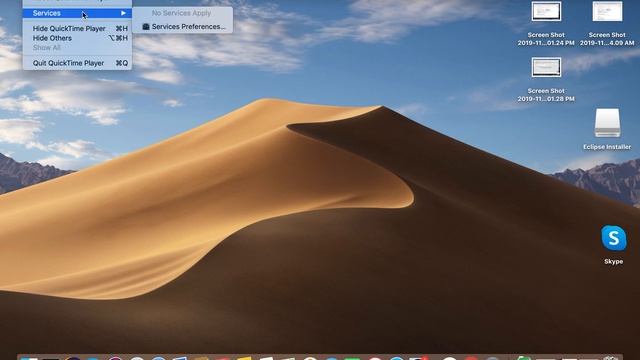Select Screen Shot 2019-11…4.09 AM thumbnail

pos(607,11)
